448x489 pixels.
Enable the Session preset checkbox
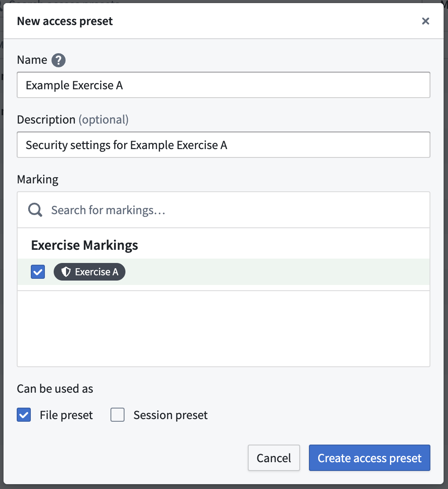coord(118,415)
